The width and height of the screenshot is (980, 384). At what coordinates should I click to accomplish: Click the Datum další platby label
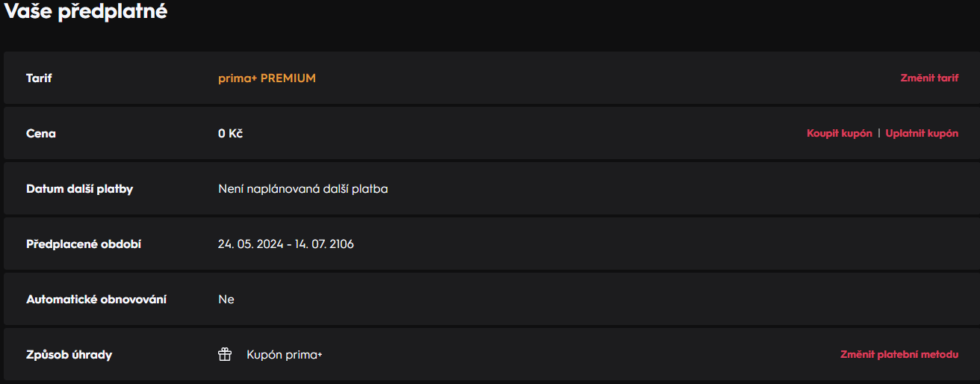click(x=79, y=189)
